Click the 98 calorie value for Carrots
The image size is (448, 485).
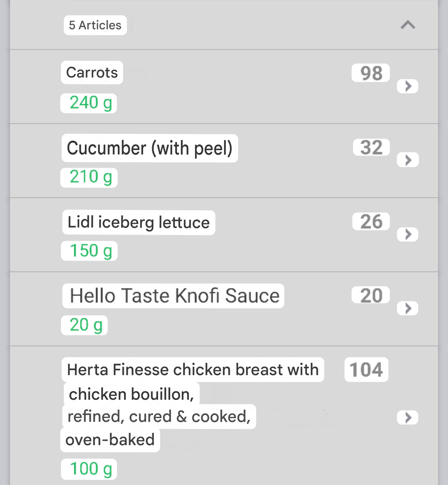(371, 73)
